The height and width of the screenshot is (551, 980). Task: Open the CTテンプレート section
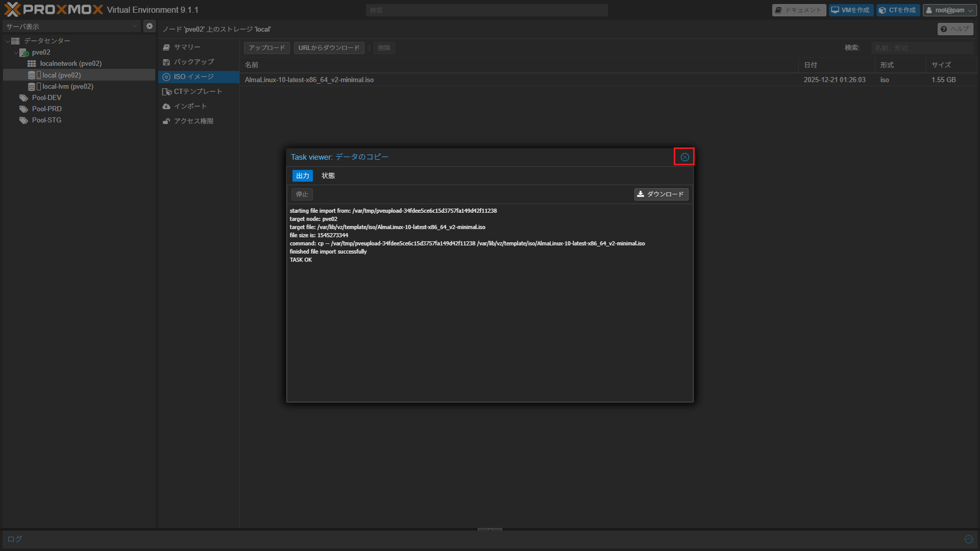coord(198,91)
